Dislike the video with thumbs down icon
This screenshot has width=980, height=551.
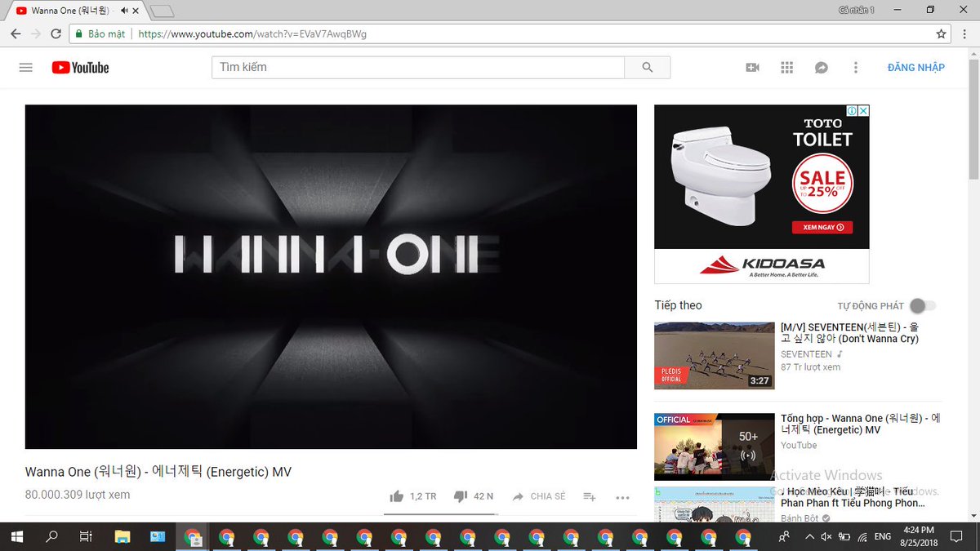click(460, 496)
